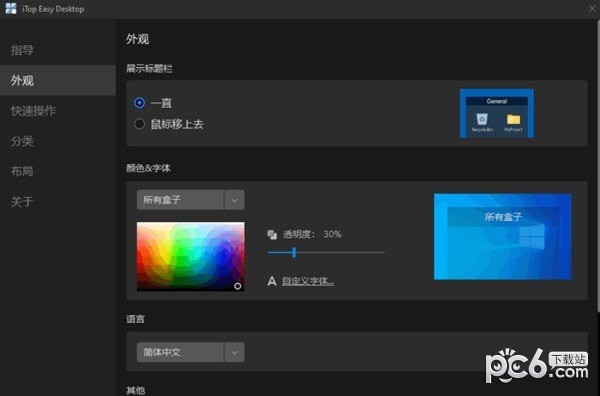Image resolution: width=600 pixels, height=396 pixels.
Task: Select the 外观 sidebar item
Action: coord(58,80)
